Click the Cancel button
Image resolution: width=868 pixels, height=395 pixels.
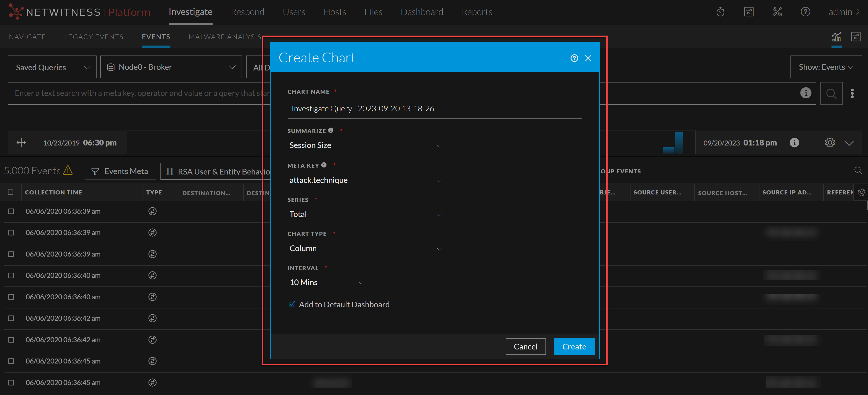point(525,347)
